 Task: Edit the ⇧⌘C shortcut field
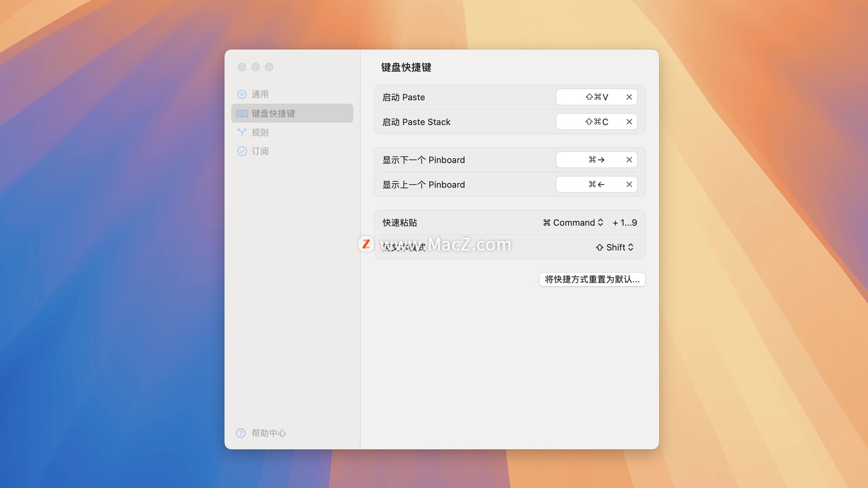tap(596, 122)
